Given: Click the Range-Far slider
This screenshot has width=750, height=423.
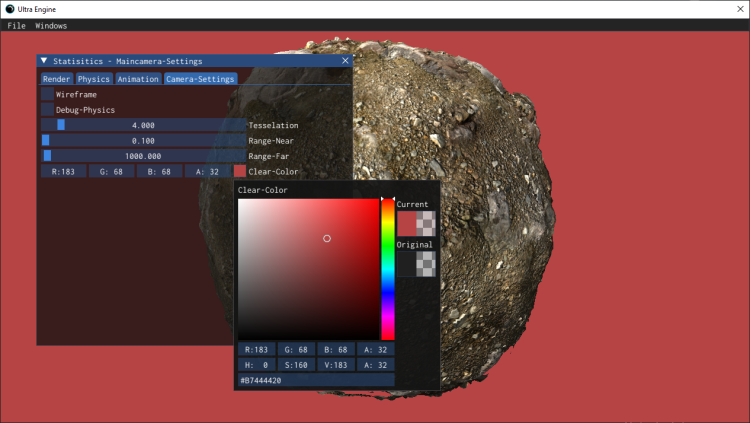Looking at the screenshot, I should click(x=143, y=156).
